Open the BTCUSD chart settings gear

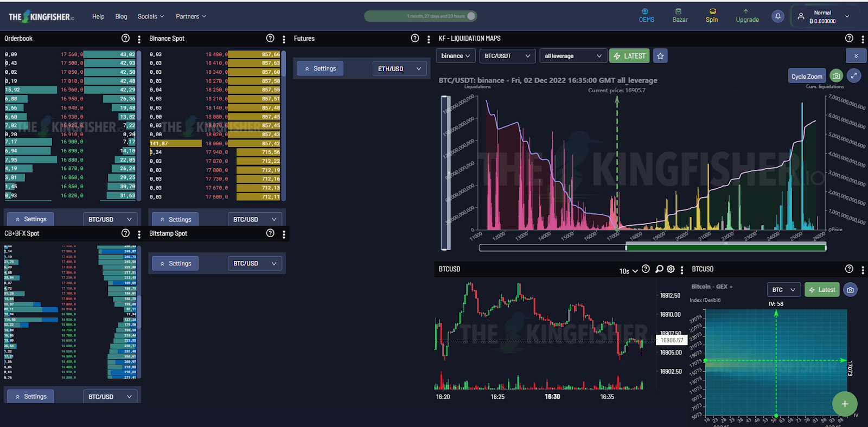671,269
